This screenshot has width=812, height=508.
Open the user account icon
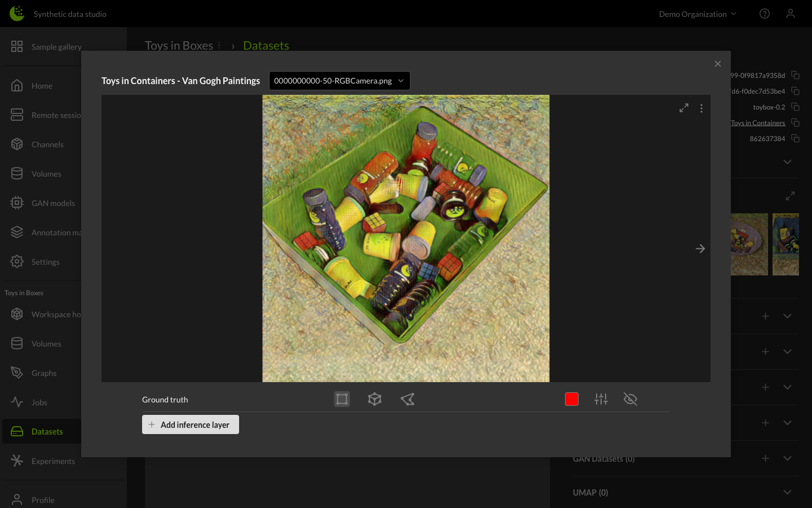click(x=791, y=14)
